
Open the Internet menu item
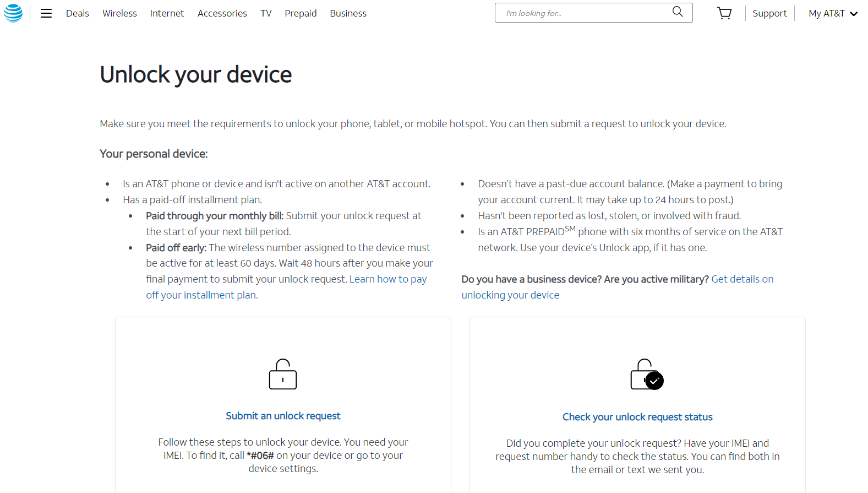pos(167,13)
